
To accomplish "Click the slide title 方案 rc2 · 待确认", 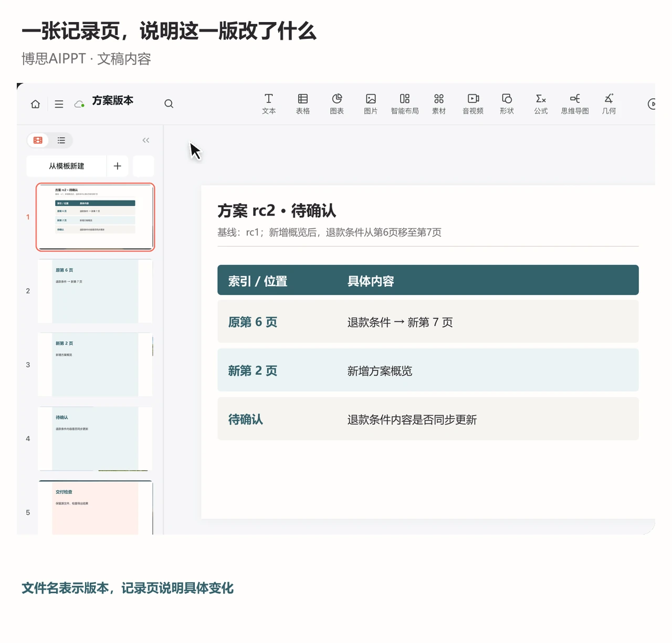I will click(x=277, y=211).
